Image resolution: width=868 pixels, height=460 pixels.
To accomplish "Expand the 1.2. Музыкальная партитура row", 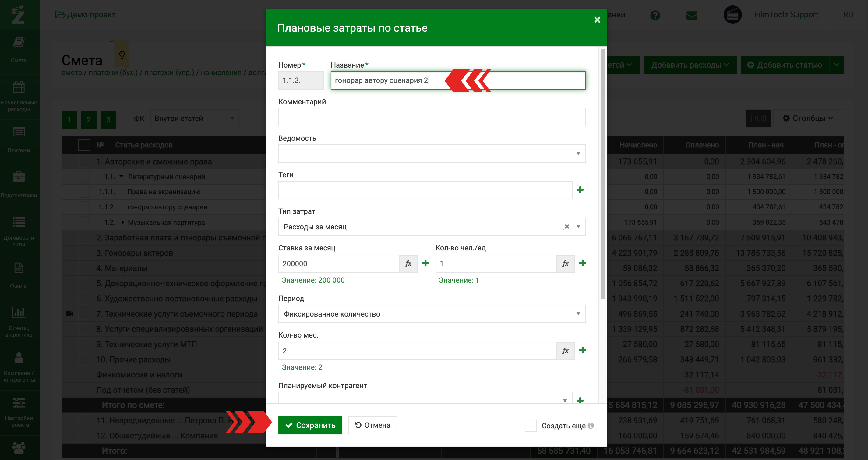I will tap(123, 222).
